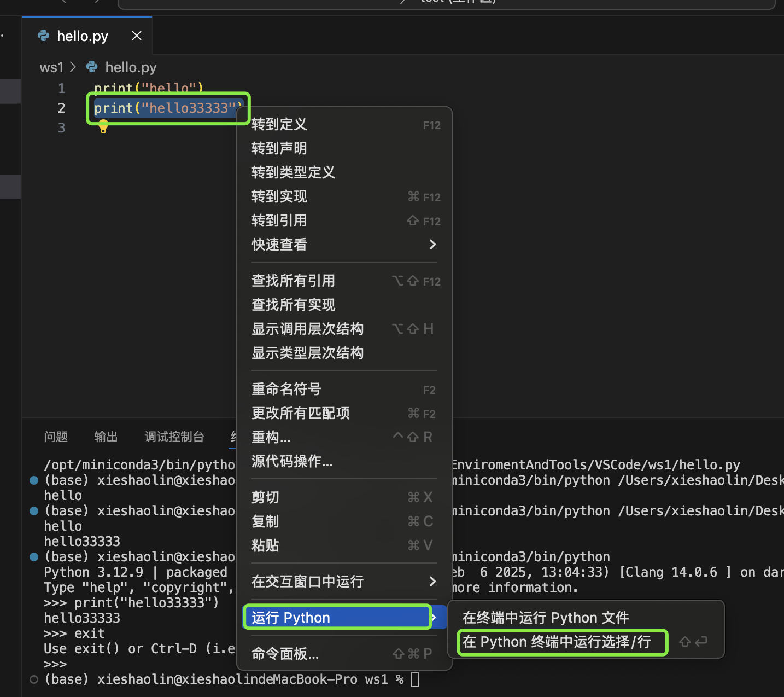
Task: Close the hello.py editor tab
Action: pos(137,36)
